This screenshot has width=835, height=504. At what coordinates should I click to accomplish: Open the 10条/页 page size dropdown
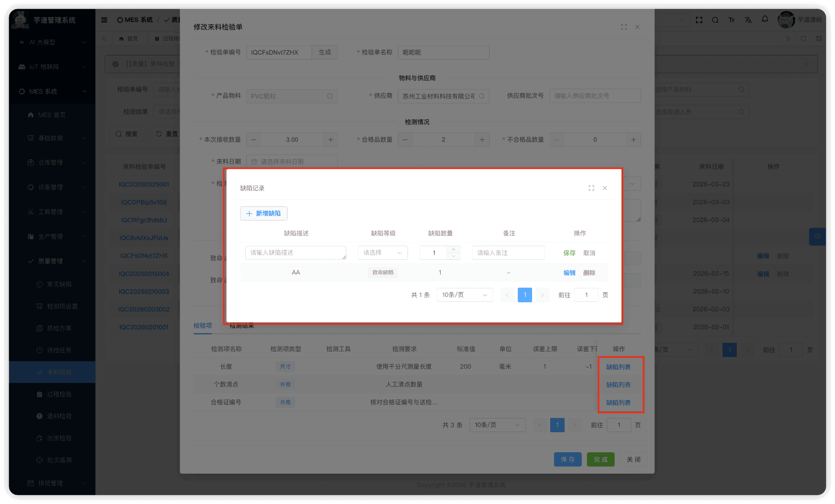(465, 294)
